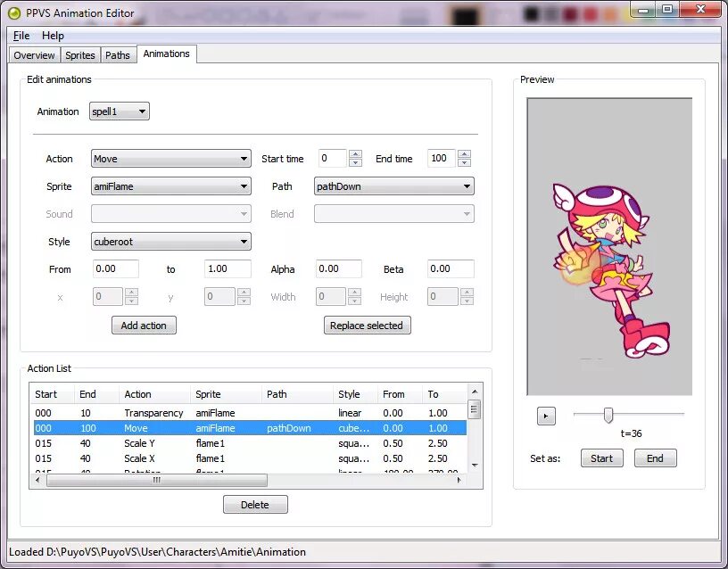Set current time as Start
Image resolution: width=728 pixels, height=569 pixels.
pyautogui.click(x=601, y=458)
